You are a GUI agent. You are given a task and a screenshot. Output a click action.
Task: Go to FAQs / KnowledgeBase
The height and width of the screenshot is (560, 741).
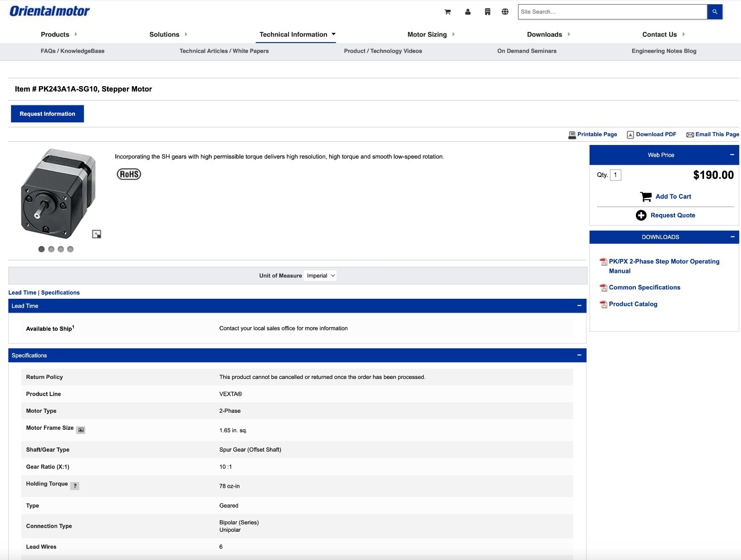pyautogui.click(x=73, y=51)
